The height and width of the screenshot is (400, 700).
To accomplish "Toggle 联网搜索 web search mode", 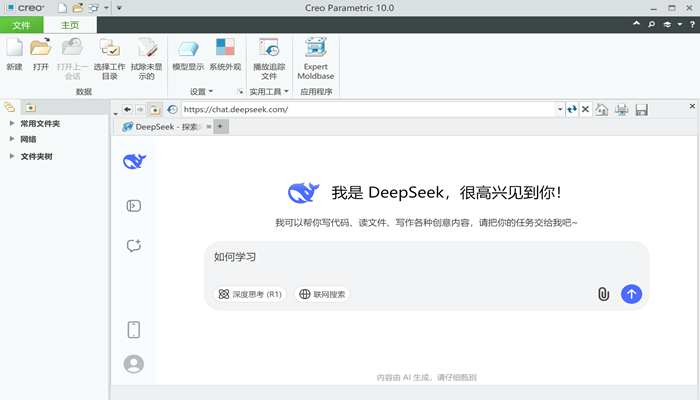I will (x=322, y=294).
